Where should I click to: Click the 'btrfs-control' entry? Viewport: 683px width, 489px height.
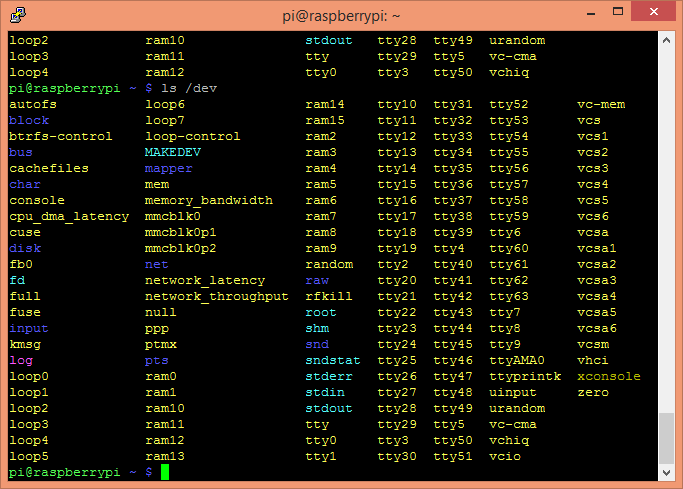61,136
